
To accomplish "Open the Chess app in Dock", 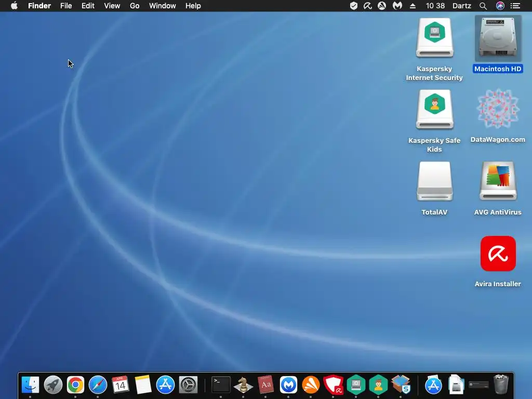I will [x=243, y=385].
